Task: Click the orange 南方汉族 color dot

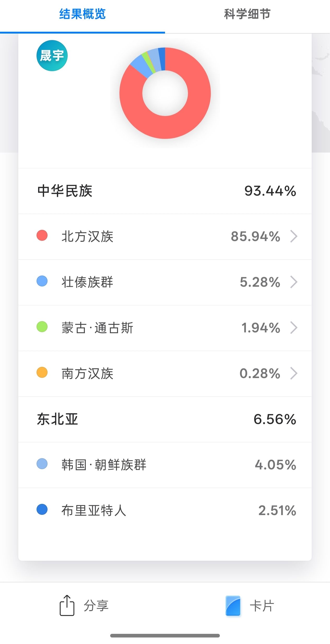Action: click(42, 372)
